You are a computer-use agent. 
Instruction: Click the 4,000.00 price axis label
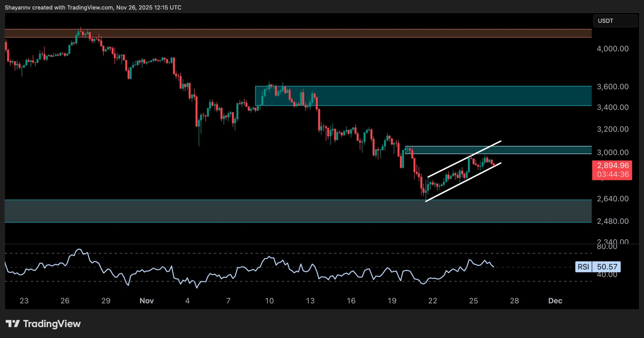pos(613,49)
